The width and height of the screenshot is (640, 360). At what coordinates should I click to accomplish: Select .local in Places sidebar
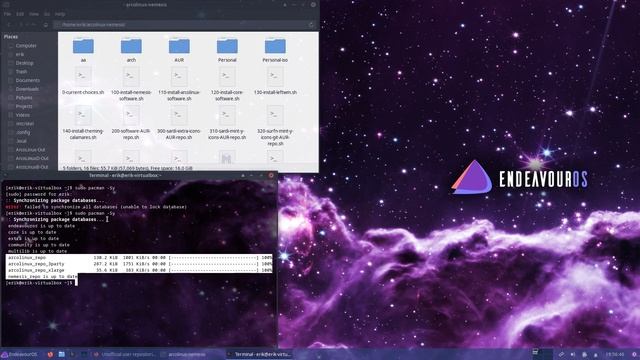click(21, 141)
